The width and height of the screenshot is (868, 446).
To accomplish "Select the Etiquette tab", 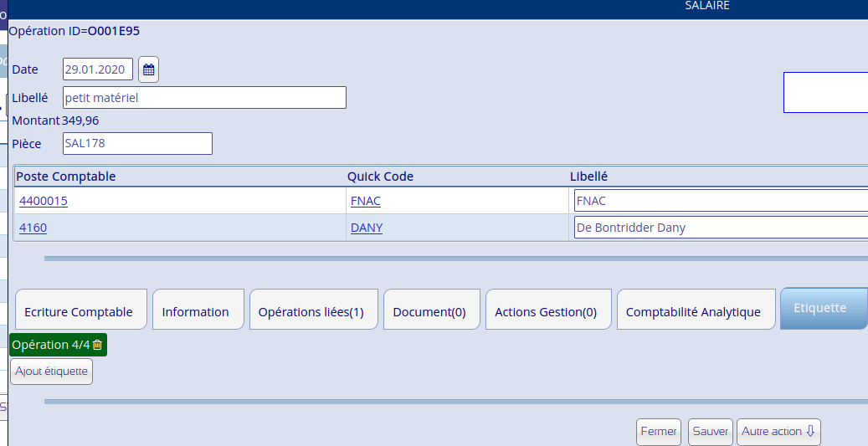I will (x=819, y=308).
